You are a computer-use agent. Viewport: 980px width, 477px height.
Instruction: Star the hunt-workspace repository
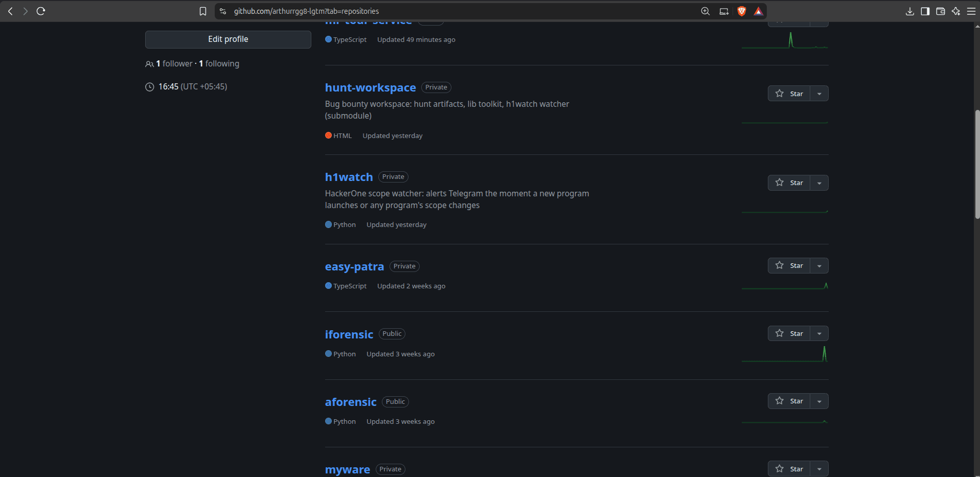pos(789,94)
